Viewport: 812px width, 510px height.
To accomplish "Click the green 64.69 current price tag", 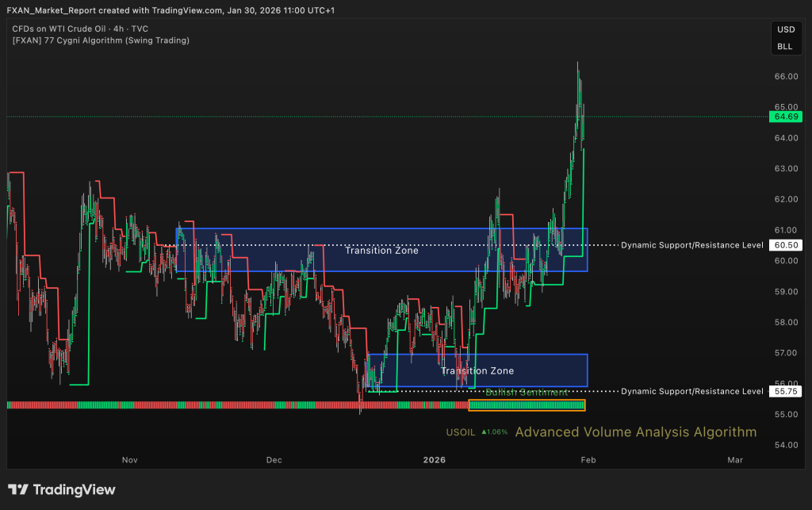I will (785, 117).
